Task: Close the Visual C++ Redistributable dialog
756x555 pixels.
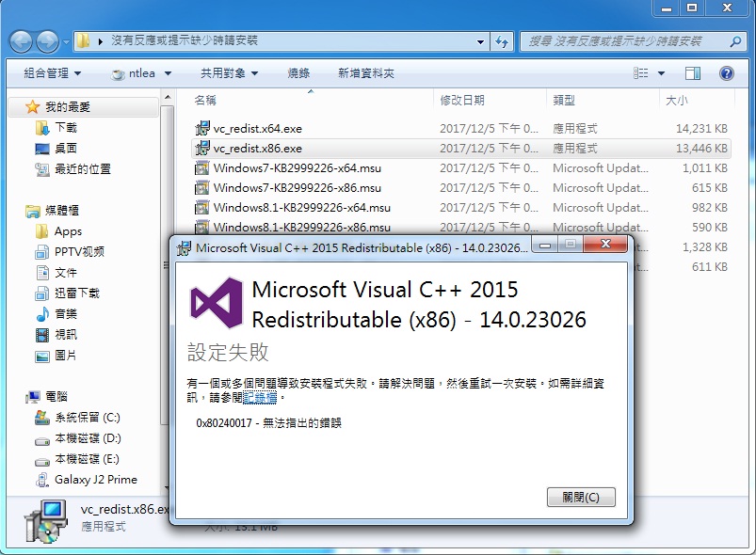Action: coord(605,245)
